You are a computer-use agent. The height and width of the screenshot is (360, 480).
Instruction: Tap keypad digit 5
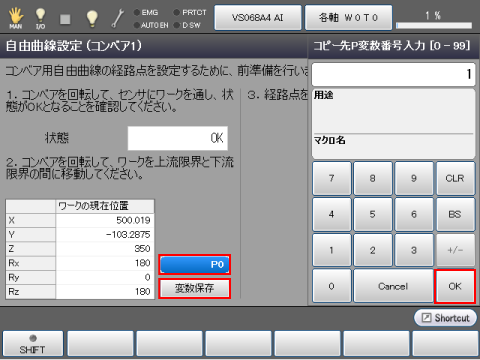(373, 214)
